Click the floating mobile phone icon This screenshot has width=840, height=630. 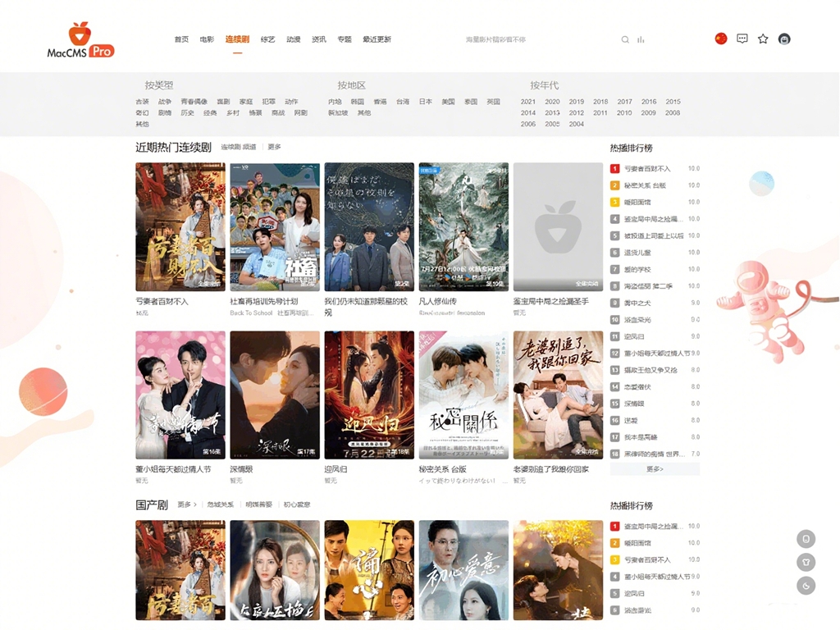point(806,539)
